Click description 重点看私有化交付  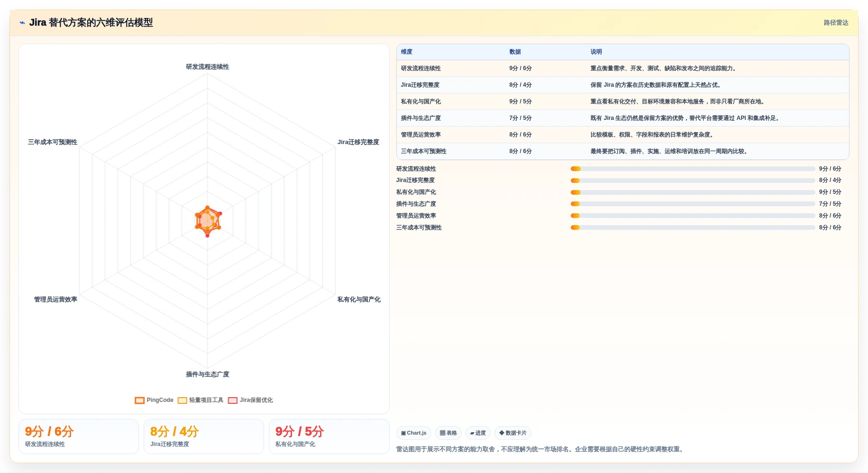pyautogui.click(x=677, y=101)
